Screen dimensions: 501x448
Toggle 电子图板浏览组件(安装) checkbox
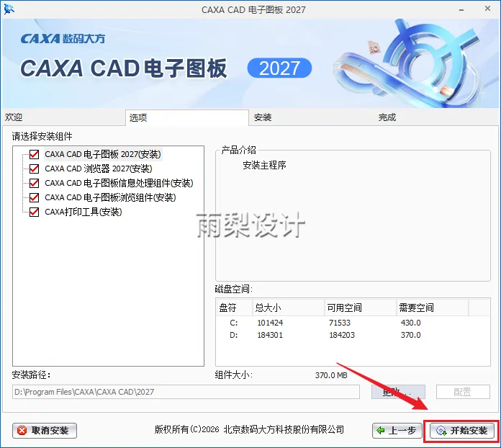click(x=34, y=197)
